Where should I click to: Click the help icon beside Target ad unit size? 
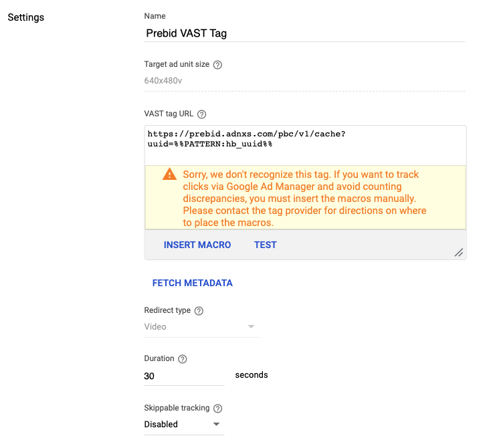click(x=217, y=65)
